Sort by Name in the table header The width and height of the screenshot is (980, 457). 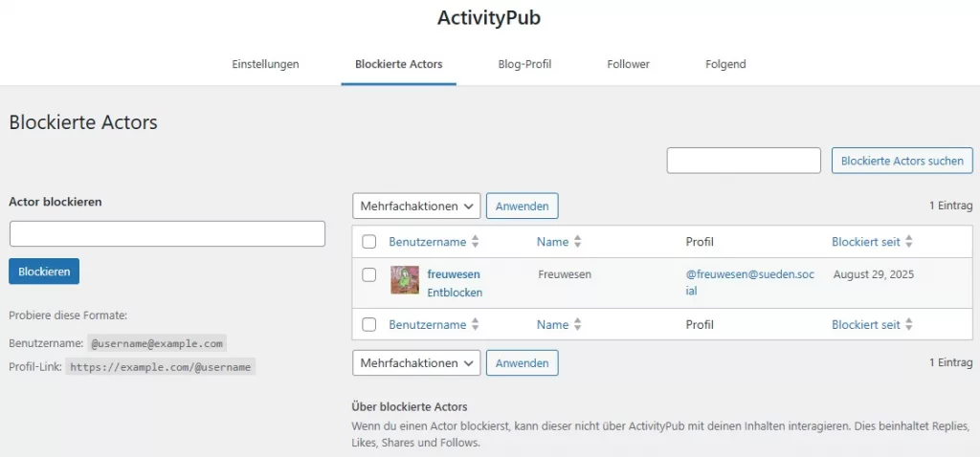pyautogui.click(x=552, y=242)
